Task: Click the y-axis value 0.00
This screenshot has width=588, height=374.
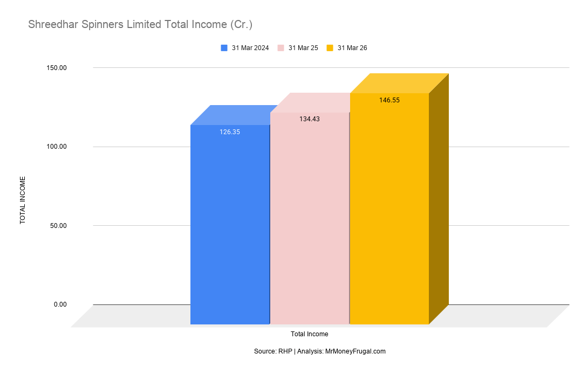Action: click(60, 304)
